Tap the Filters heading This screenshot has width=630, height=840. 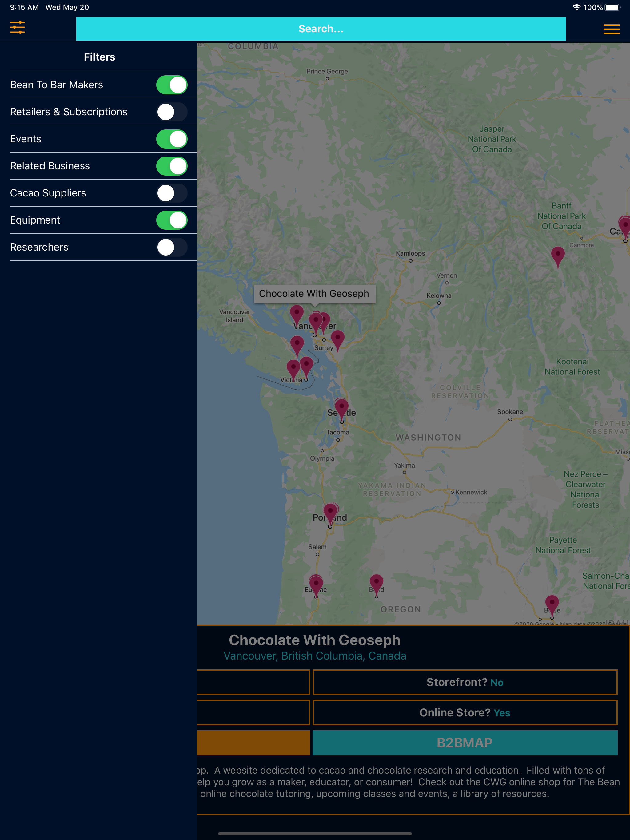(100, 57)
